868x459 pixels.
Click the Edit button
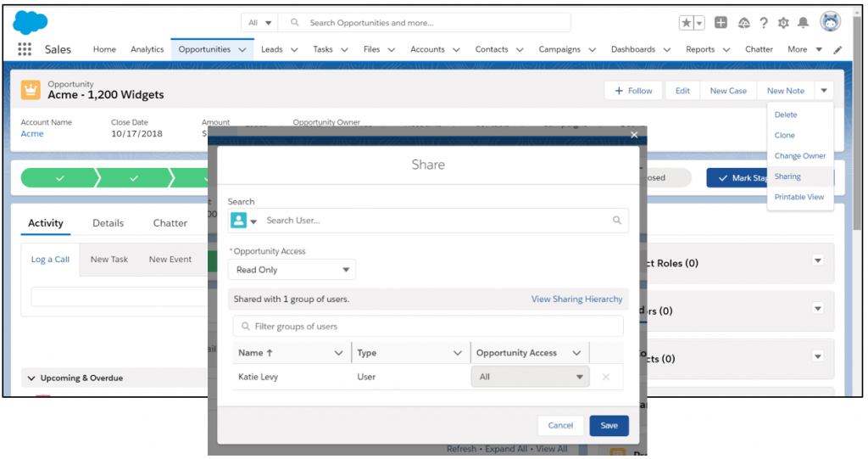click(x=682, y=91)
